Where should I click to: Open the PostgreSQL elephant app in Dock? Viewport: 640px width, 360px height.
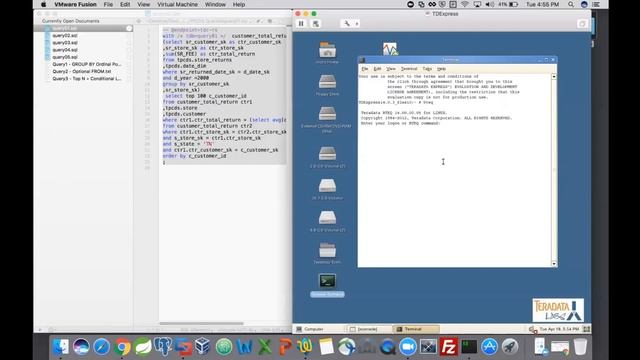pyautogui.click(x=162, y=347)
